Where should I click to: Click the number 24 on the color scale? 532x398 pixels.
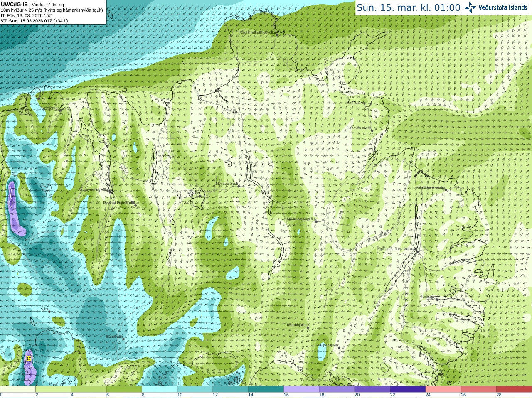pyautogui.click(x=428, y=395)
